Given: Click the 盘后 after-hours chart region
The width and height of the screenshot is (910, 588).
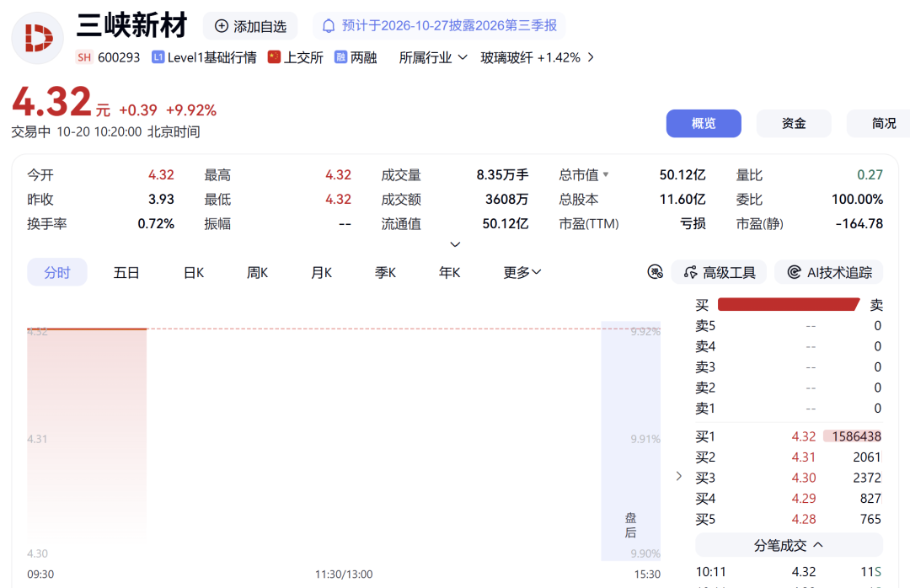Looking at the screenshot, I should point(631,441).
